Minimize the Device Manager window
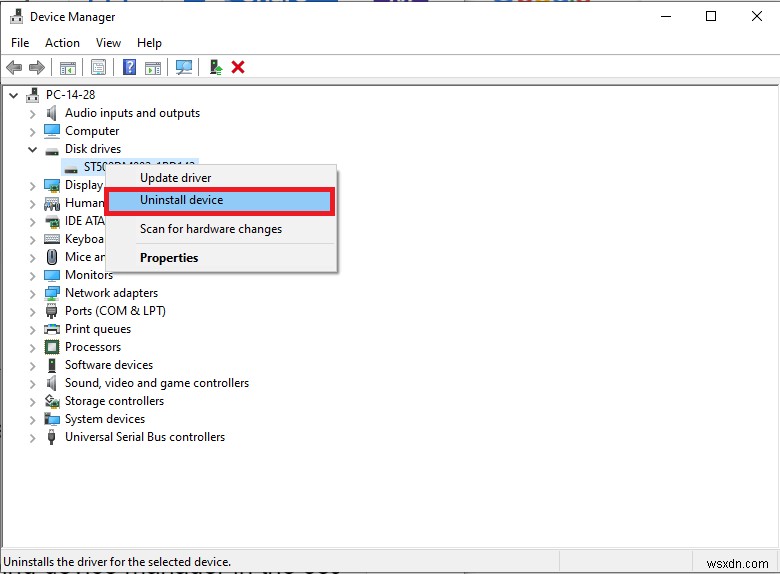 (666, 16)
